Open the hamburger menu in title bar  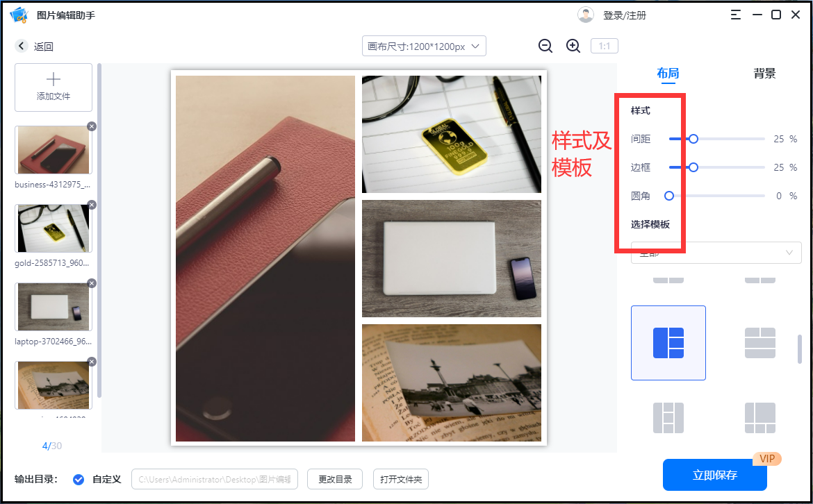(735, 15)
